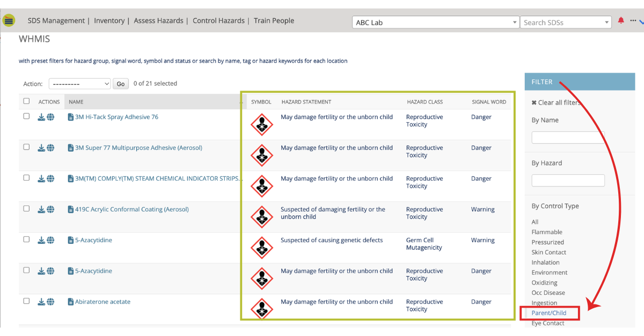Screen dimensions: 644x336
Task: Focus the By Name filter field
Action: point(568,137)
